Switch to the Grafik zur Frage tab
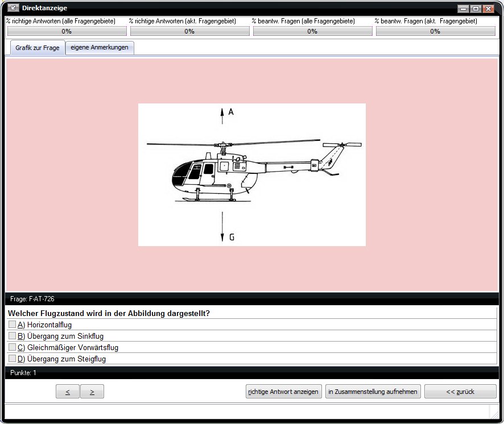Screen dimensions: 504x424 coord(38,48)
